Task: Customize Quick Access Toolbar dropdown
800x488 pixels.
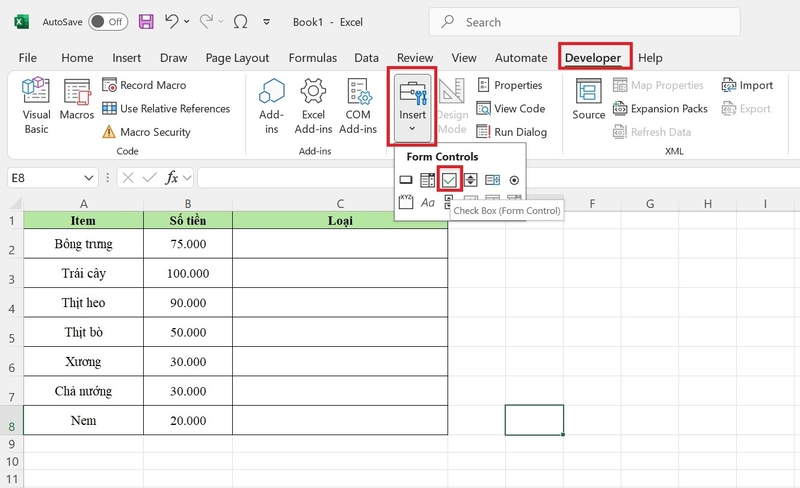Action: click(266, 22)
